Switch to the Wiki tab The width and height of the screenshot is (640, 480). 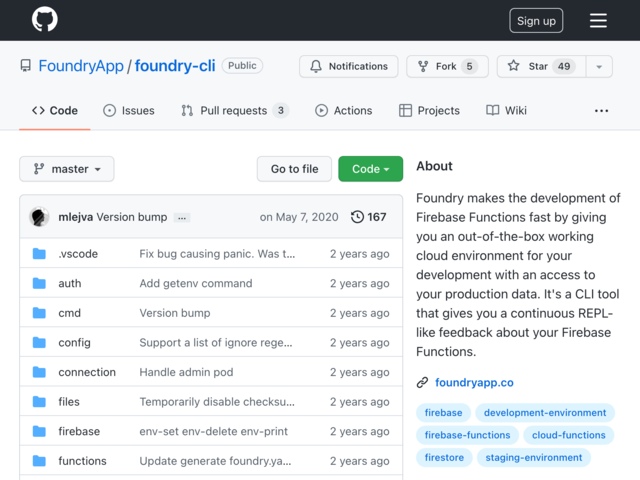pyautogui.click(x=506, y=111)
